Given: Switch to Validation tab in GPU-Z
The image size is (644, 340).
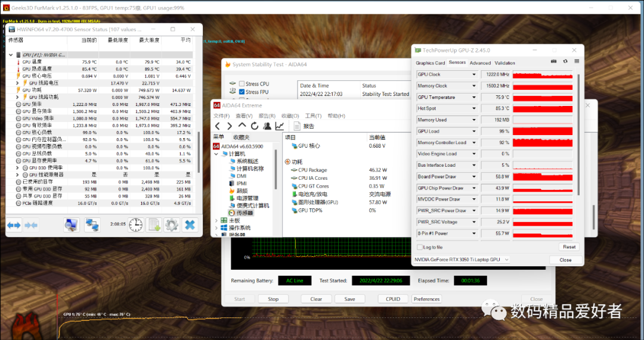Looking at the screenshot, I should 505,63.
